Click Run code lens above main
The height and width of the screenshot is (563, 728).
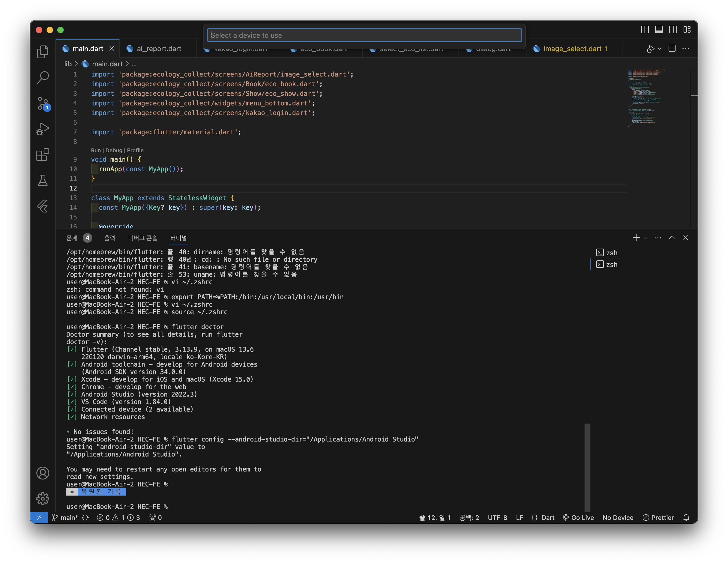pyautogui.click(x=96, y=150)
